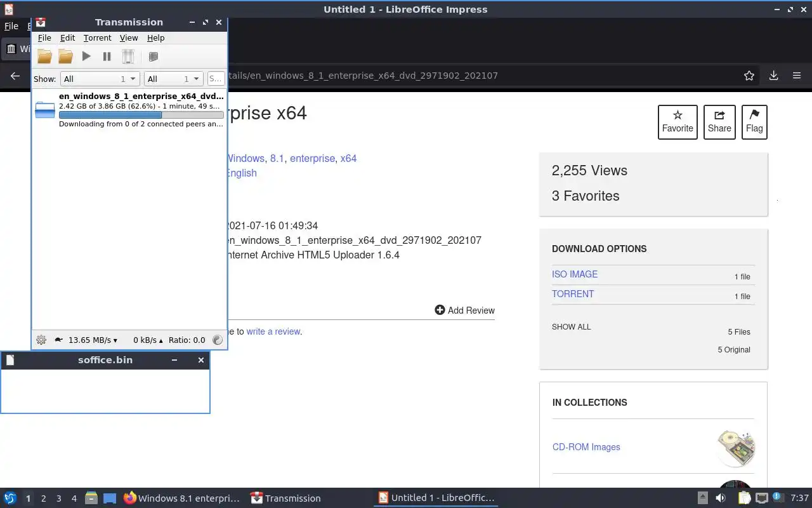
Task: Focus the Transmission torrent search field
Action: click(x=216, y=79)
